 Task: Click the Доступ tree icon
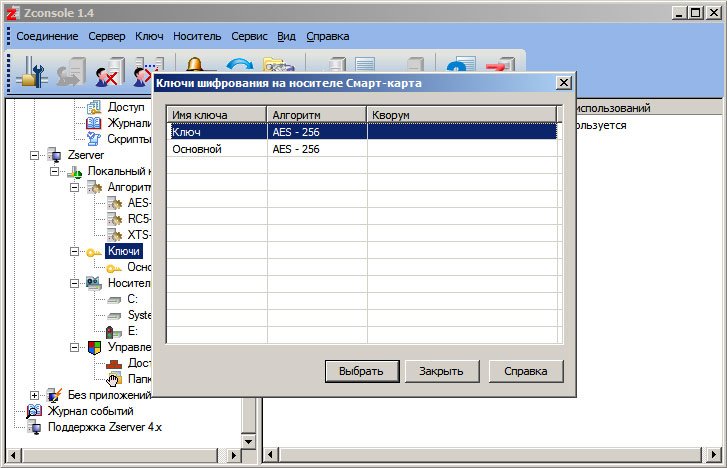(94, 107)
